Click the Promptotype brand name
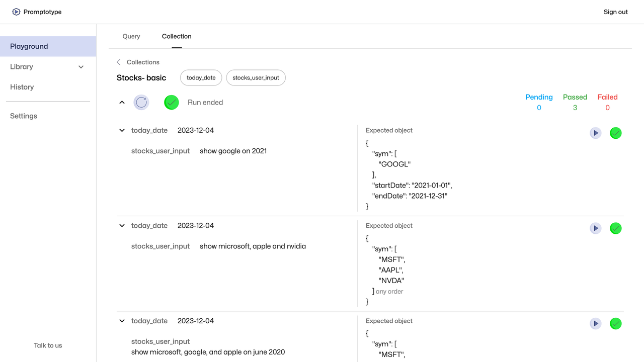Screen dimensions: 644x362 pyautogui.click(x=43, y=12)
